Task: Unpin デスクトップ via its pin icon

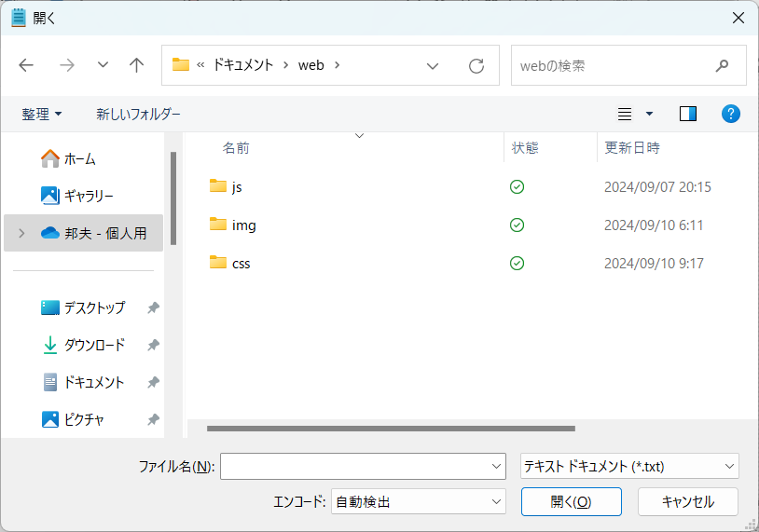Action: [153, 307]
